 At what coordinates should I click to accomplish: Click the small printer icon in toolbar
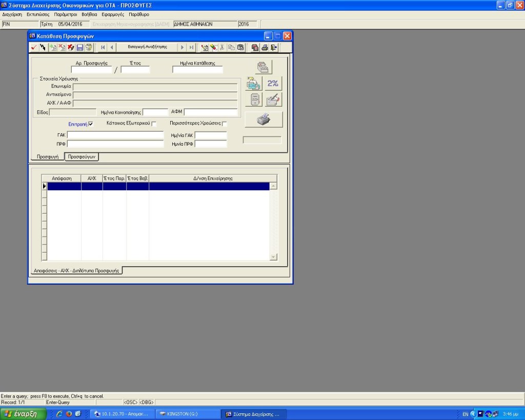coord(265,48)
